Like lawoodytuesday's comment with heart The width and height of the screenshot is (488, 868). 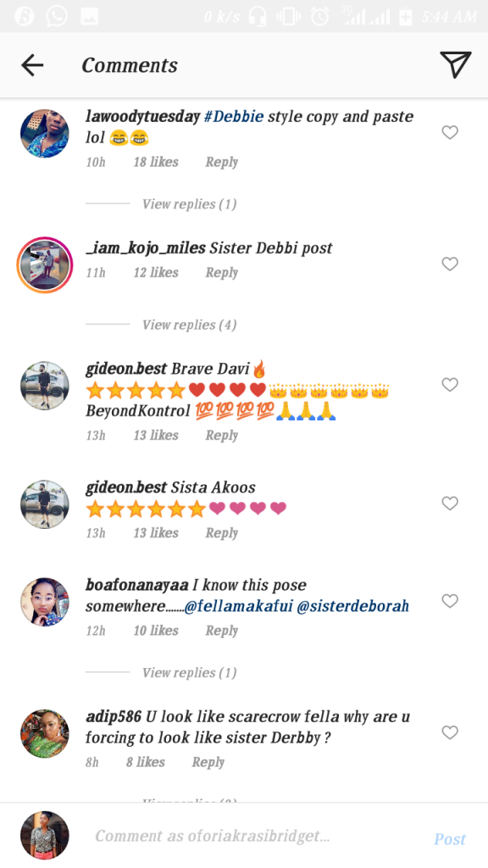[x=450, y=132]
